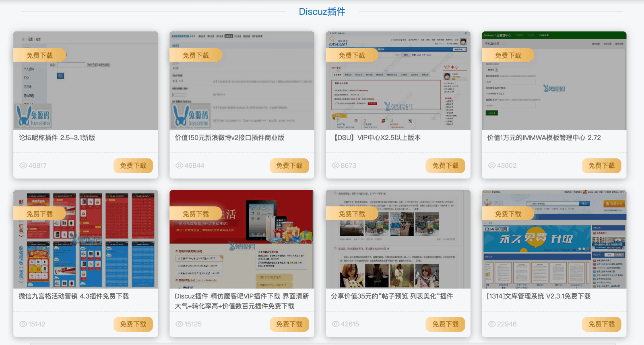Click the title 【DSU】VIP中心X2.5以上版本
The height and width of the screenshot is (345, 644).
click(x=376, y=138)
